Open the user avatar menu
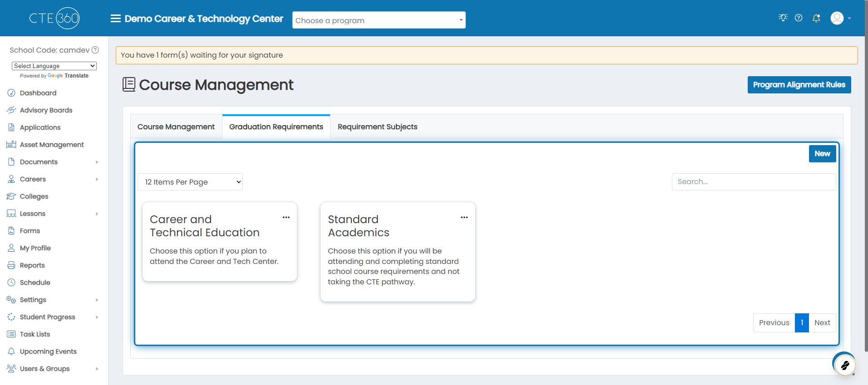This screenshot has height=385, width=868. click(x=837, y=18)
